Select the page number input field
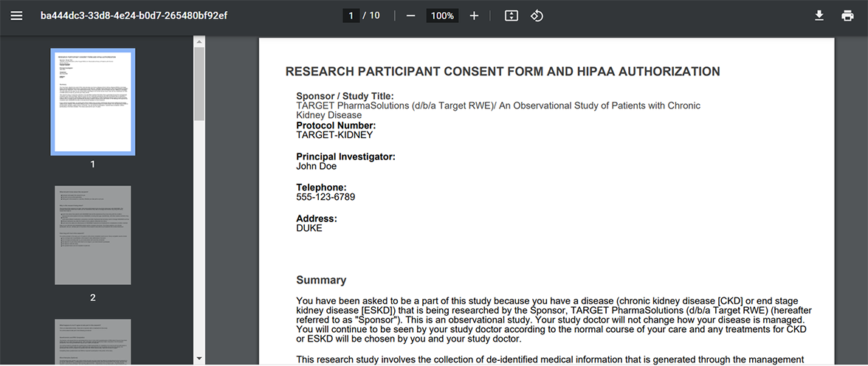Viewport: 868px width, 366px height. click(351, 15)
